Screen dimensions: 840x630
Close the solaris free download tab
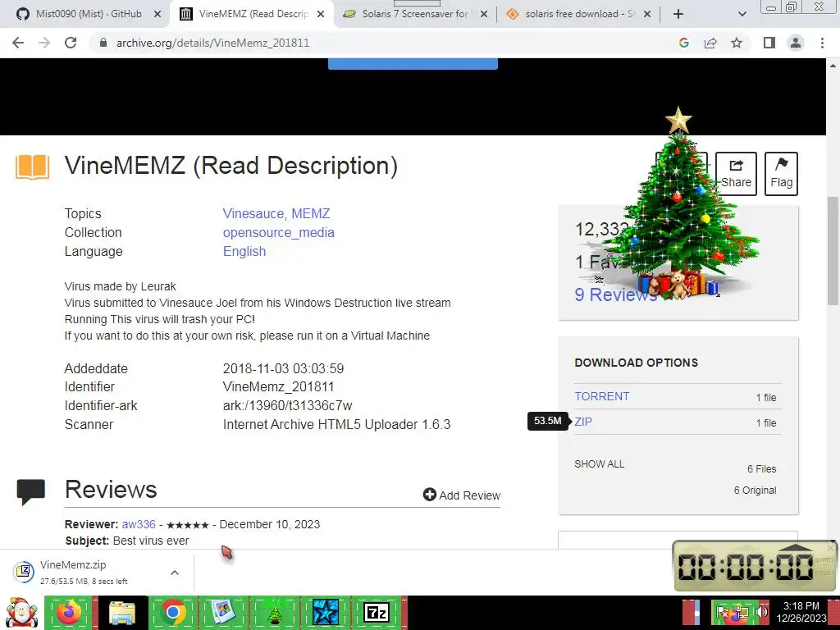point(647,14)
